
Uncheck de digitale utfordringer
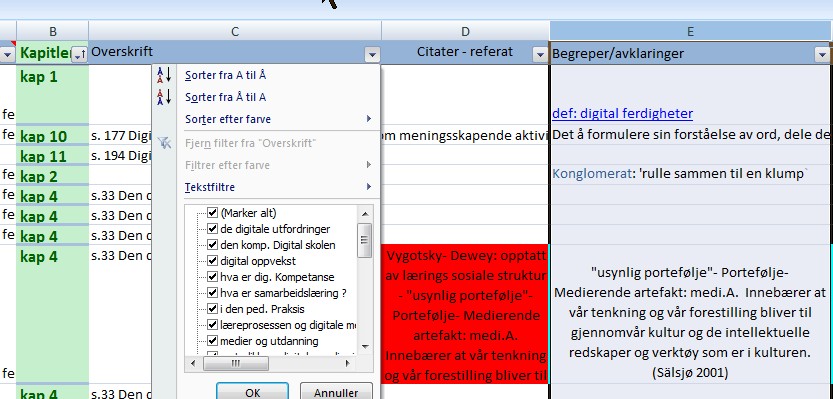tap(212, 229)
